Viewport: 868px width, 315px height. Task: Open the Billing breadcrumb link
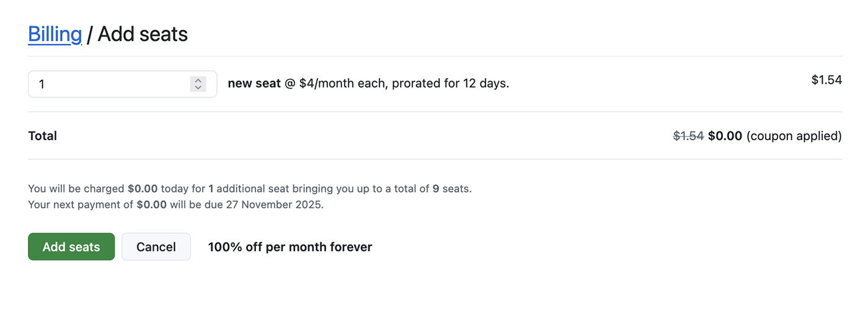point(55,34)
